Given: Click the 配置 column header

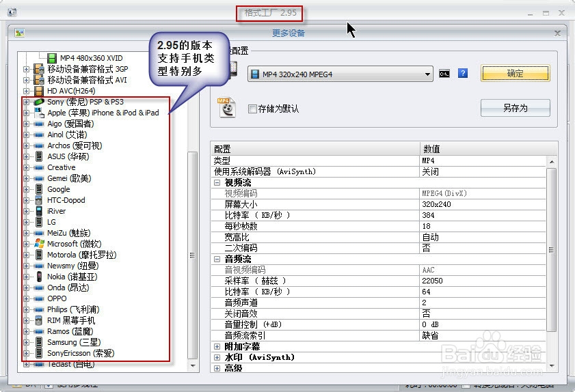Looking at the screenshot, I should pos(315,149).
